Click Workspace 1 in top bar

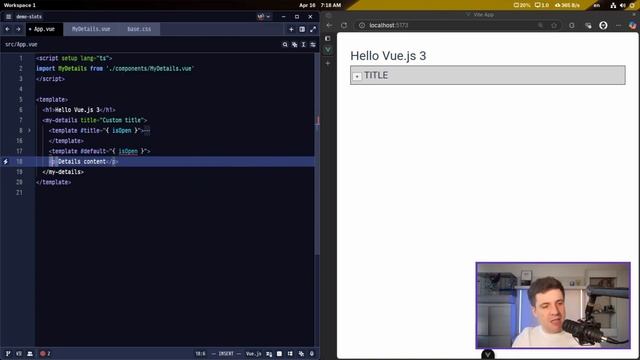point(19,5)
